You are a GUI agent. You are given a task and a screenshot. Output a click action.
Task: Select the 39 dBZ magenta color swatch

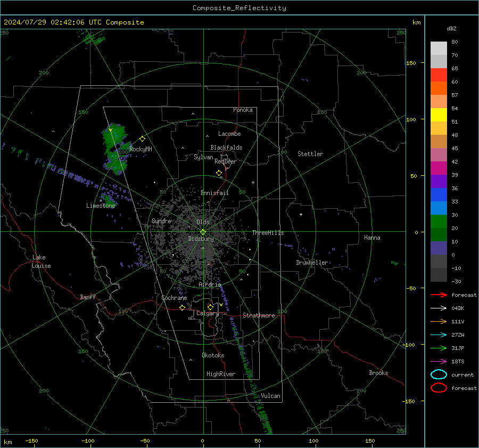pos(439,168)
